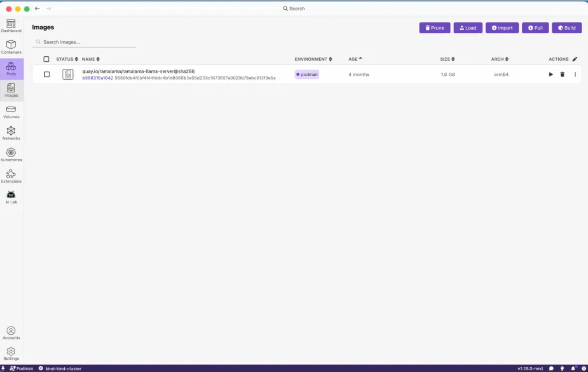Click the title bar Search box
588x372 pixels.
click(294, 8)
